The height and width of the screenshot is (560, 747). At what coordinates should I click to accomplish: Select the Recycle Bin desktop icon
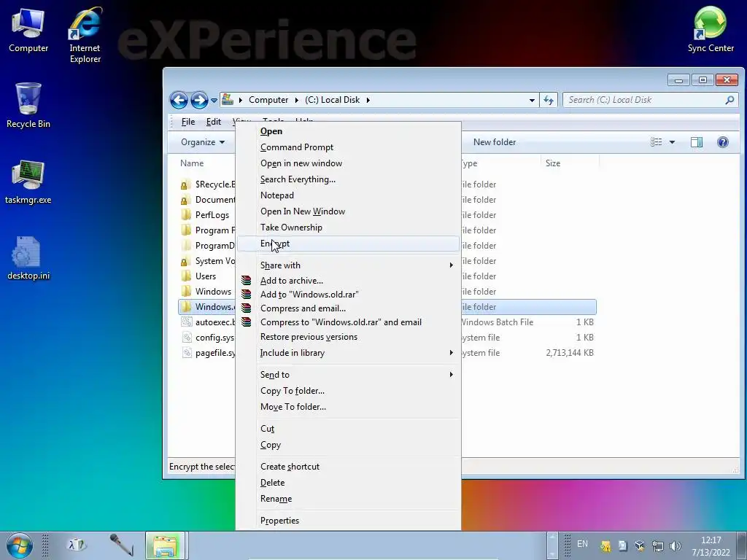pos(28,105)
